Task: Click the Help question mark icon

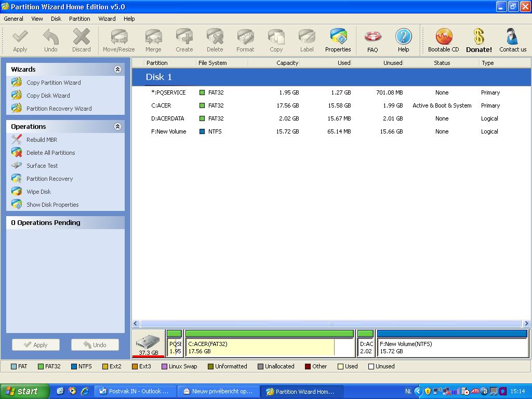Action: (x=403, y=41)
